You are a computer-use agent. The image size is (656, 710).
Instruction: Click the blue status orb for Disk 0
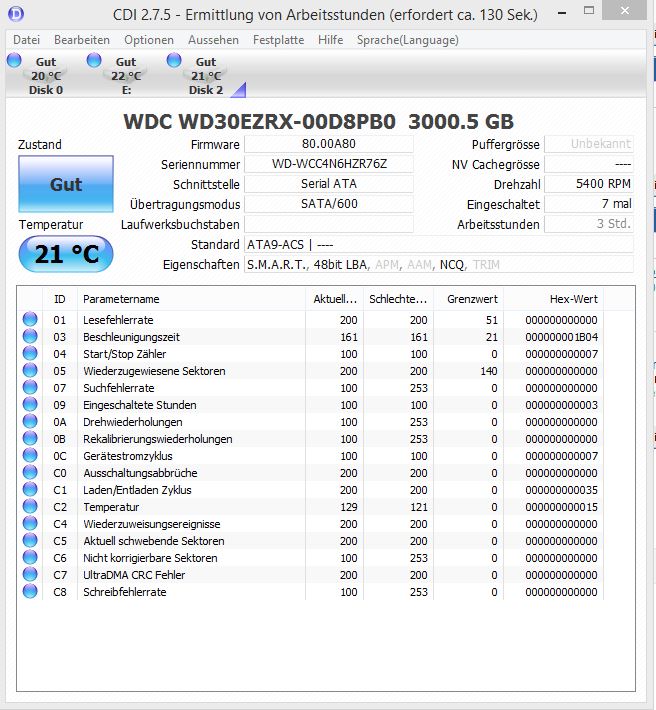(14, 60)
